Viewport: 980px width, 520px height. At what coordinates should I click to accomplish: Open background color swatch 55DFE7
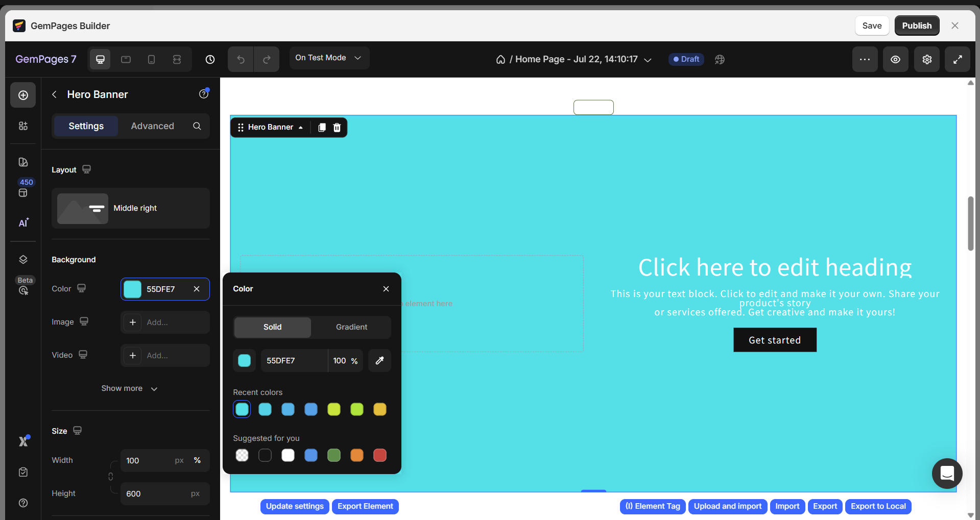pyautogui.click(x=133, y=289)
